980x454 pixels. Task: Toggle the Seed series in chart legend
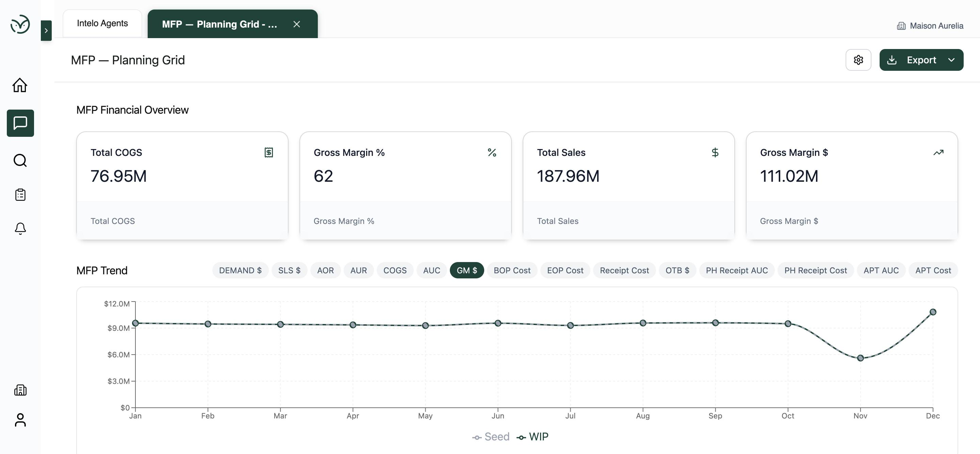(491, 437)
